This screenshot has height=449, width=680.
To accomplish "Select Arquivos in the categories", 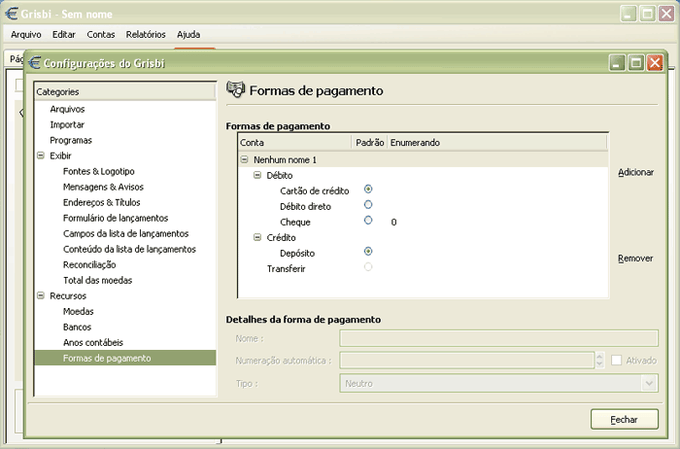I will (x=67, y=109).
